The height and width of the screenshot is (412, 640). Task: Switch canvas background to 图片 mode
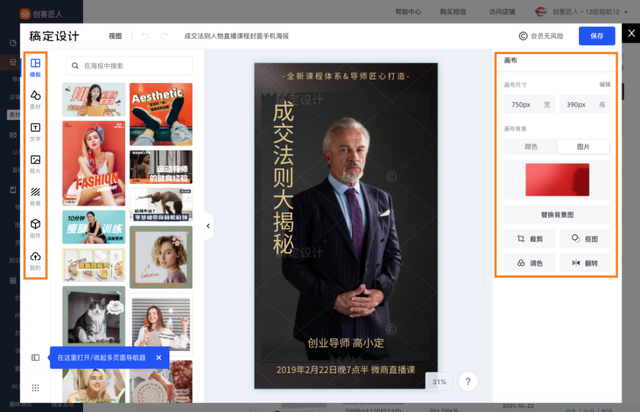pos(584,147)
